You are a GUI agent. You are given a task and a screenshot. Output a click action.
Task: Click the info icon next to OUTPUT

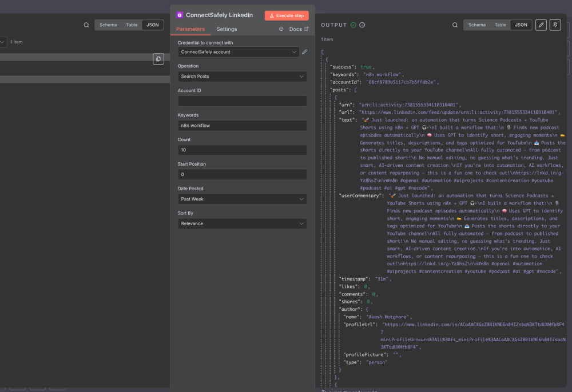pyautogui.click(x=362, y=25)
